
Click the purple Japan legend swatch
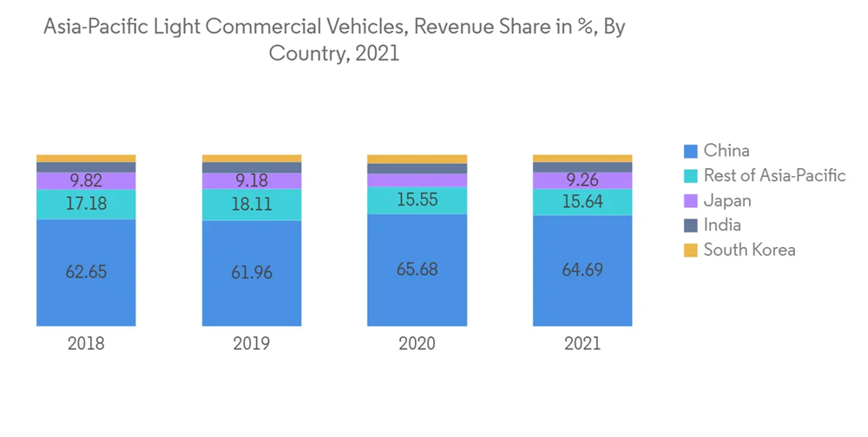click(x=691, y=201)
